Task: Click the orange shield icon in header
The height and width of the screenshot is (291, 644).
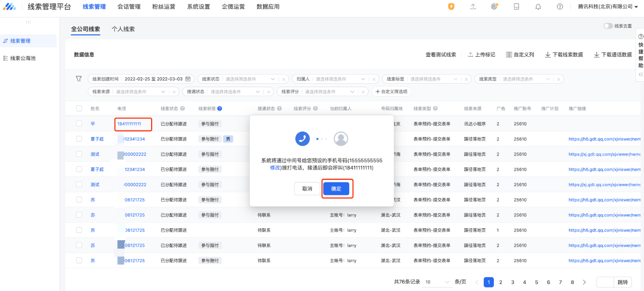Action: point(451,6)
